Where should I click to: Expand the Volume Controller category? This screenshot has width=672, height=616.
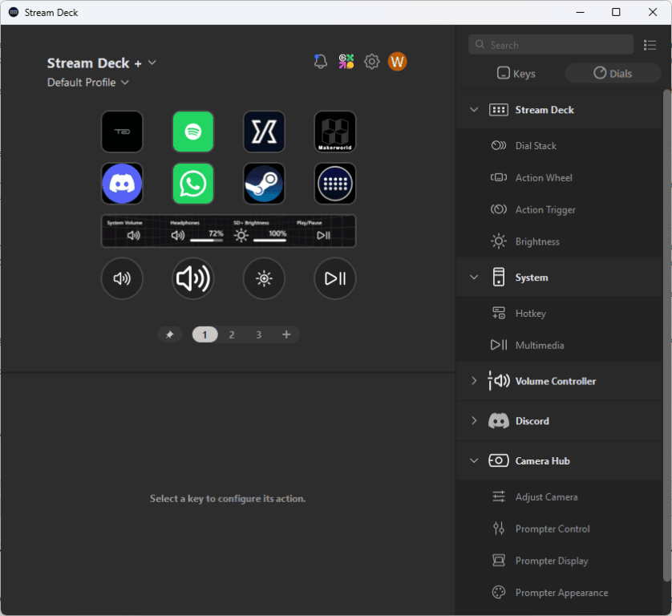click(474, 381)
